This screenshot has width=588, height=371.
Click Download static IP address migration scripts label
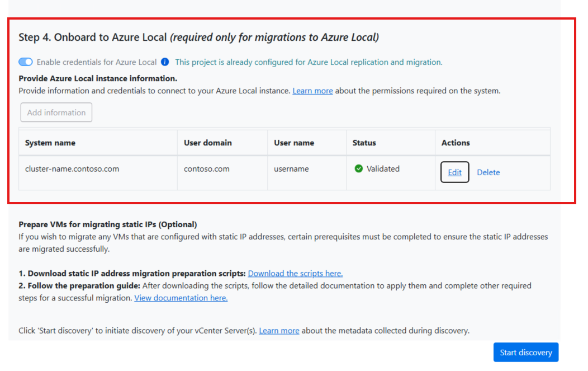132,274
